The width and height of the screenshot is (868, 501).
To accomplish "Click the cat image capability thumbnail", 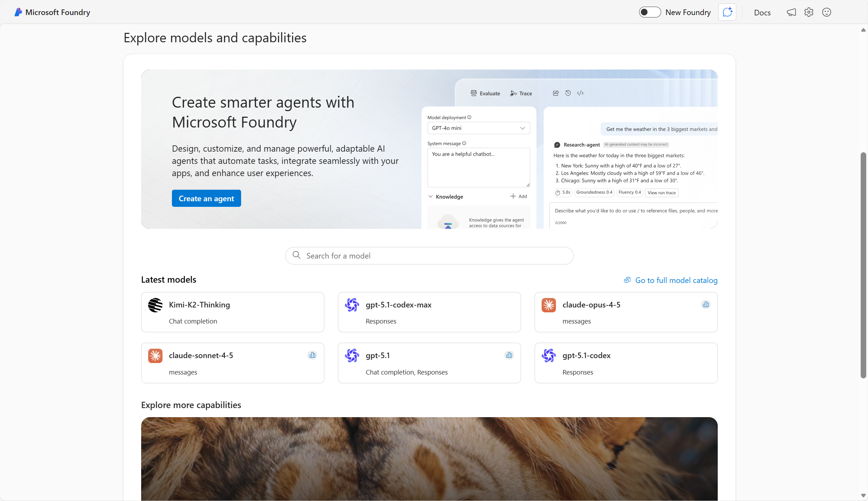I will coord(429,459).
